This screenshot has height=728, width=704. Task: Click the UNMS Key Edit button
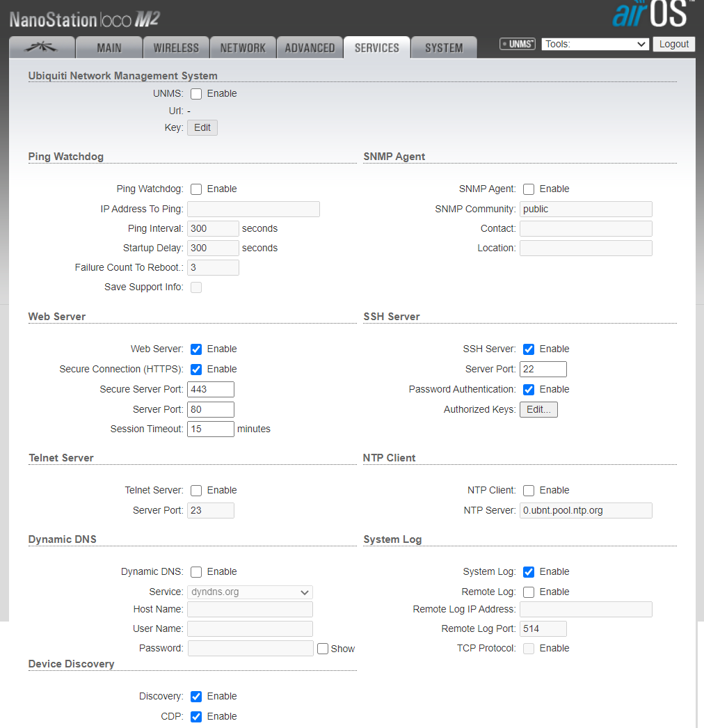pyautogui.click(x=202, y=128)
